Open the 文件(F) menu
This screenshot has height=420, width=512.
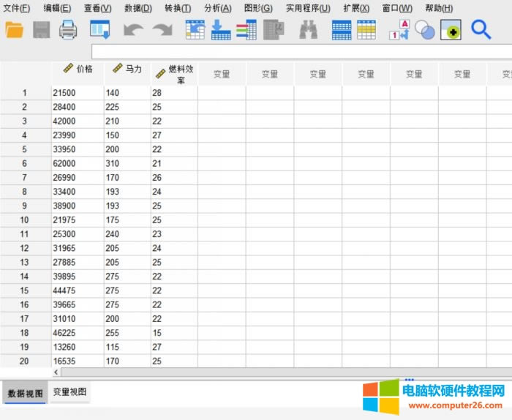(16, 8)
